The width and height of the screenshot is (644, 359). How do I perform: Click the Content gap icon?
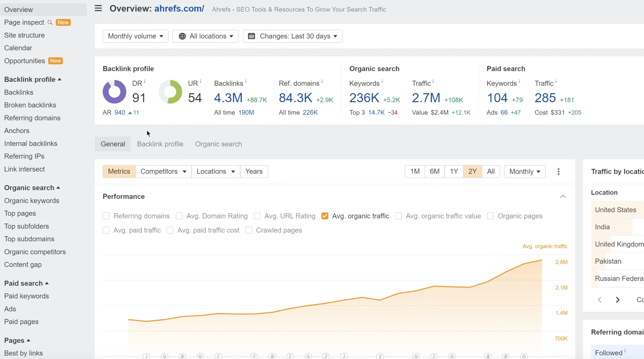point(22,264)
